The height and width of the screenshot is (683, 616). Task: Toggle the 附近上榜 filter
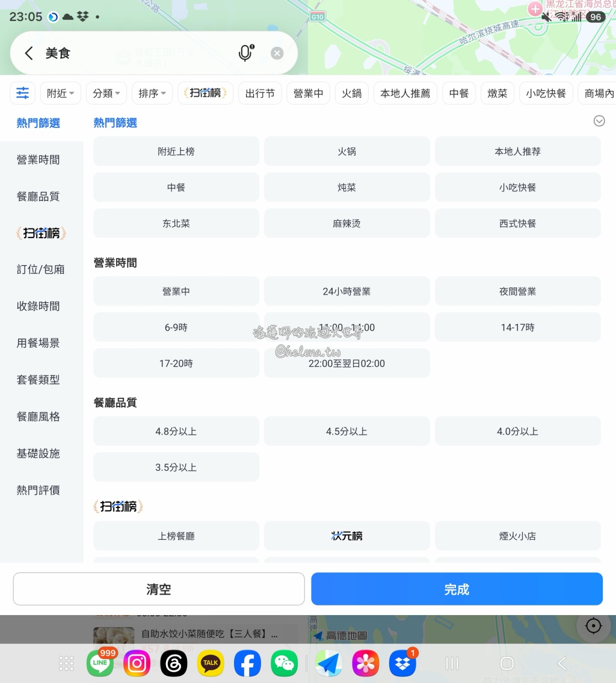coord(176,151)
